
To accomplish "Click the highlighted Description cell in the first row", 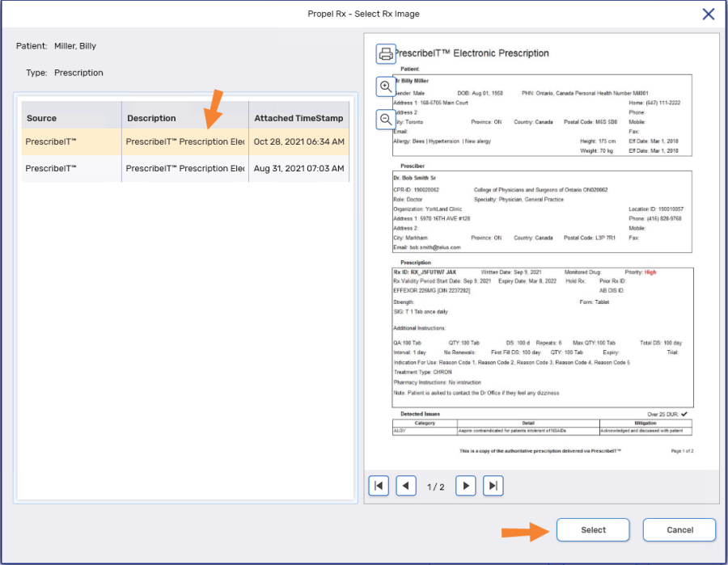I will [186, 141].
